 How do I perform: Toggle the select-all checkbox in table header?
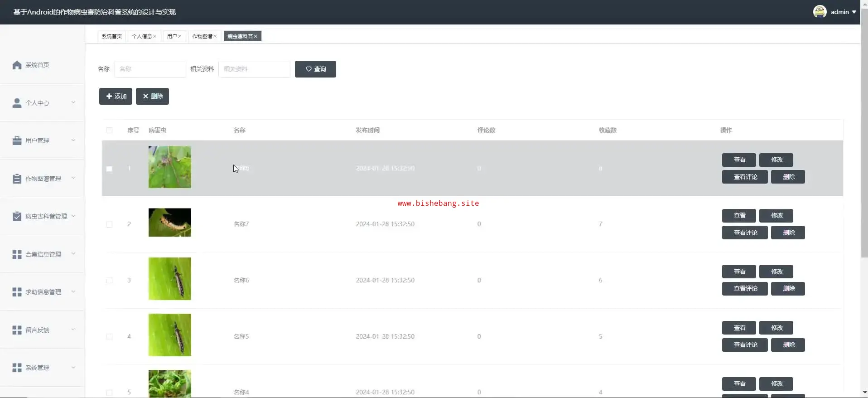tap(109, 131)
